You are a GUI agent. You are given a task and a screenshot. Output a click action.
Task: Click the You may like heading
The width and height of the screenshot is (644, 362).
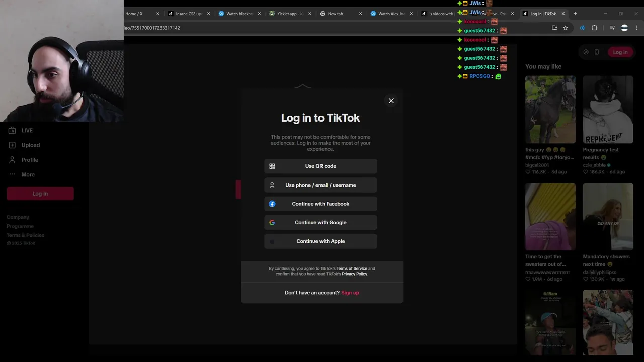(x=543, y=66)
